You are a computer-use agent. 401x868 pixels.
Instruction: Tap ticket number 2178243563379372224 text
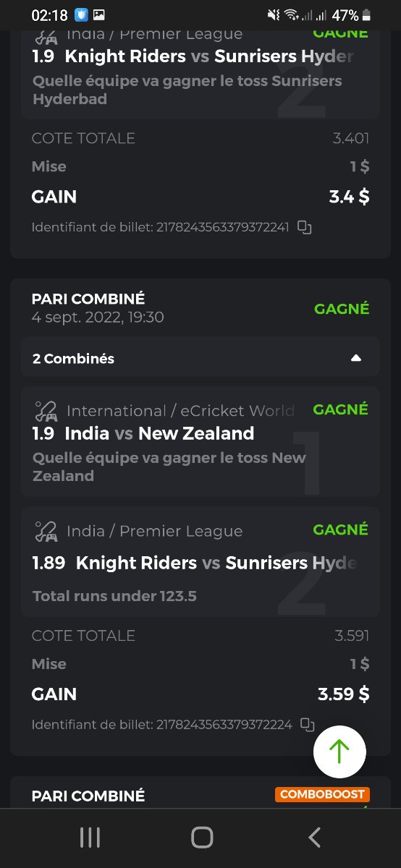224,724
